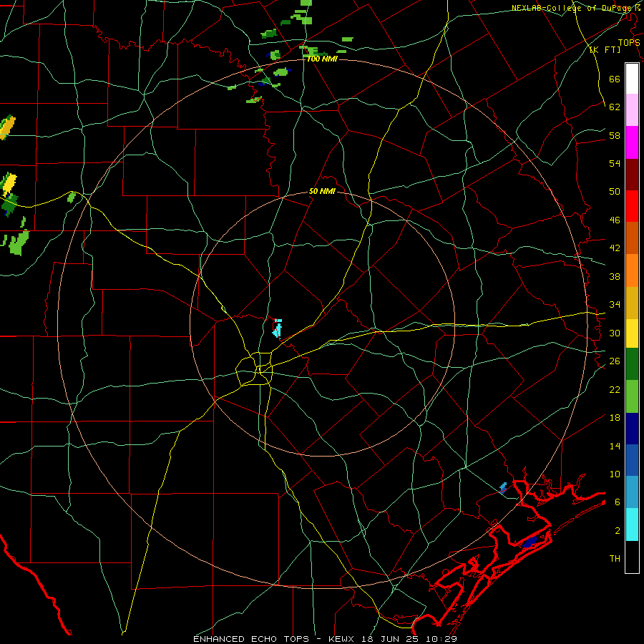Click the 'NEXLAB-College of DuPage' credit text
644x644 pixels.
(572, 8)
